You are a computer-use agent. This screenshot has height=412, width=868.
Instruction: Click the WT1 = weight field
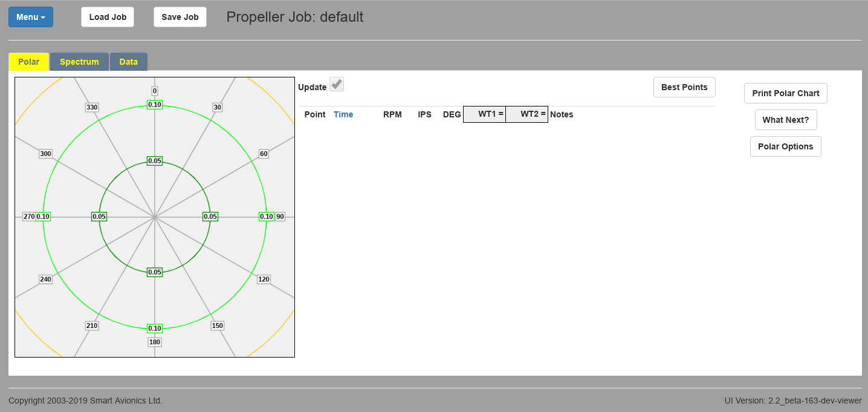[484, 114]
